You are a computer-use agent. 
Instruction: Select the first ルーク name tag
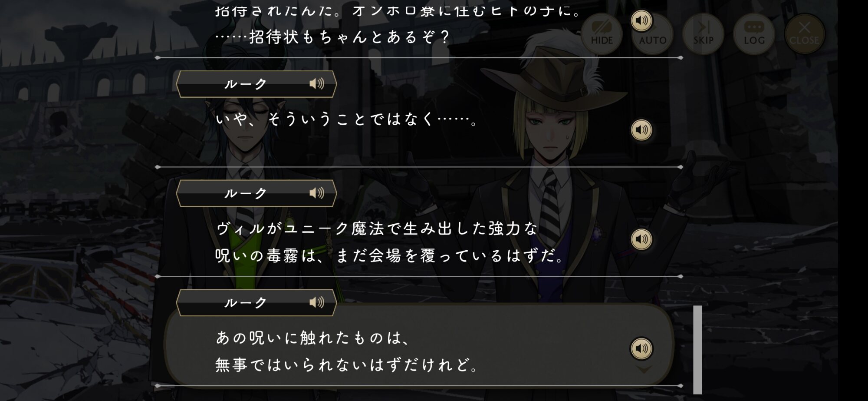(256, 84)
